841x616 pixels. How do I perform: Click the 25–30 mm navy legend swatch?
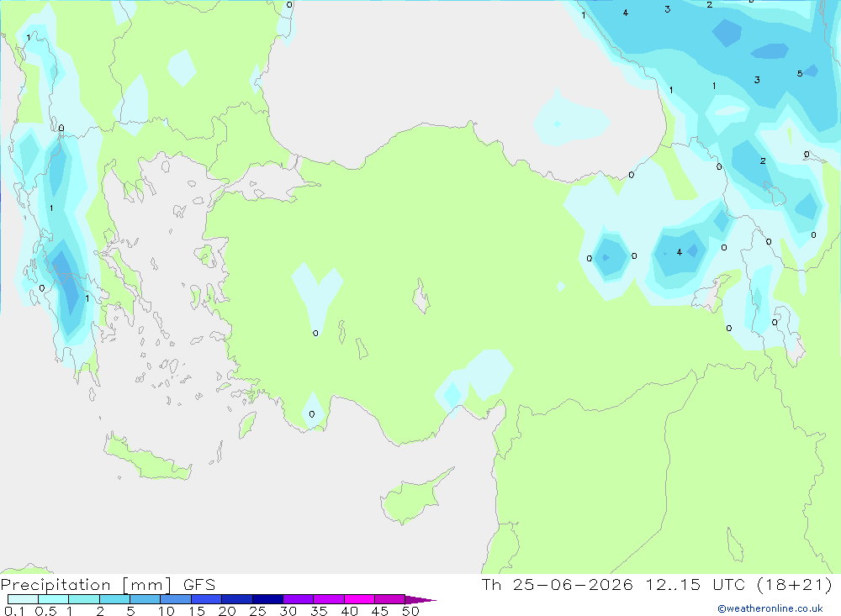[267, 599]
